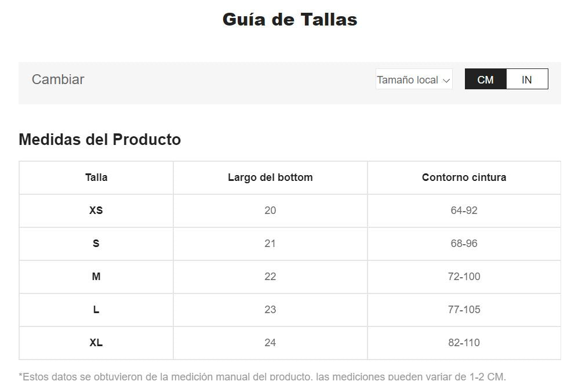This screenshot has width=582, height=392.
Task: Click the Guía de Tallas title
Action: 290,20
